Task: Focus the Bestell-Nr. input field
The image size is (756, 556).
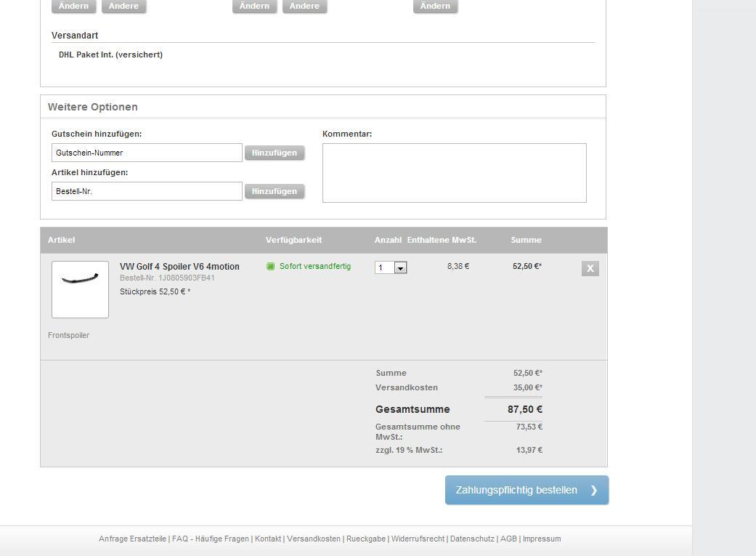Action: pyautogui.click(x=147, y=191)
